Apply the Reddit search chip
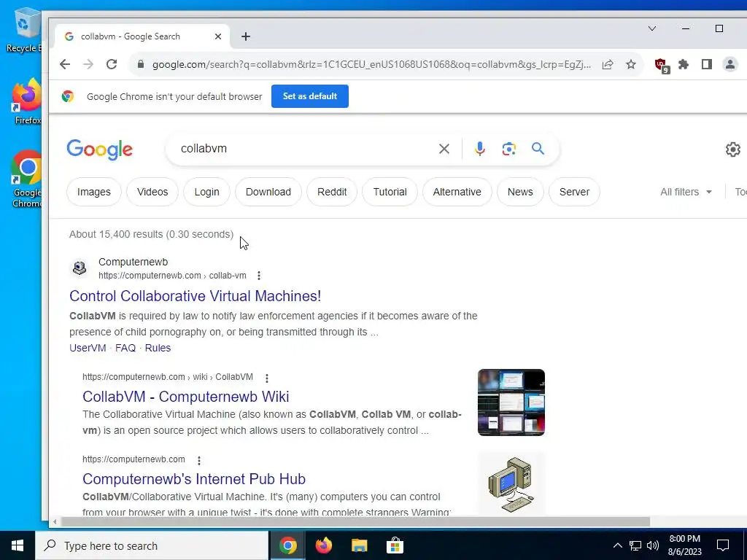Screen dimensions: 747x560 [x=332, y=192]
